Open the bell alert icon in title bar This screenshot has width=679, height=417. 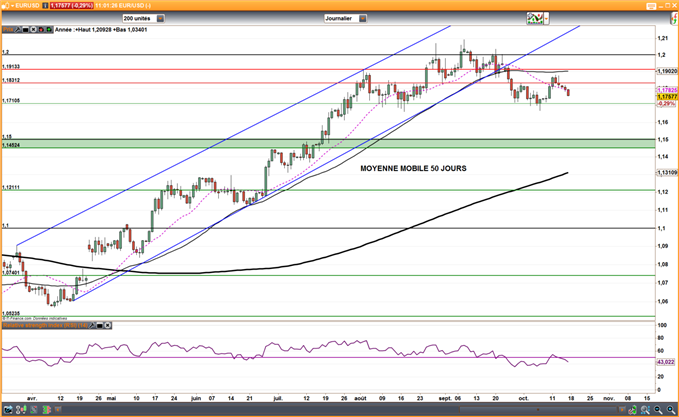click(5, 6)
